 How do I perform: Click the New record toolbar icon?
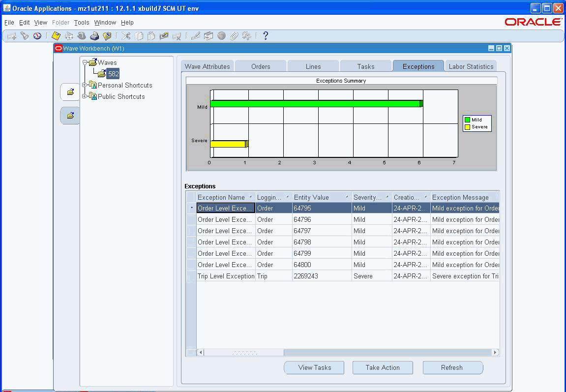pos(12,36)
